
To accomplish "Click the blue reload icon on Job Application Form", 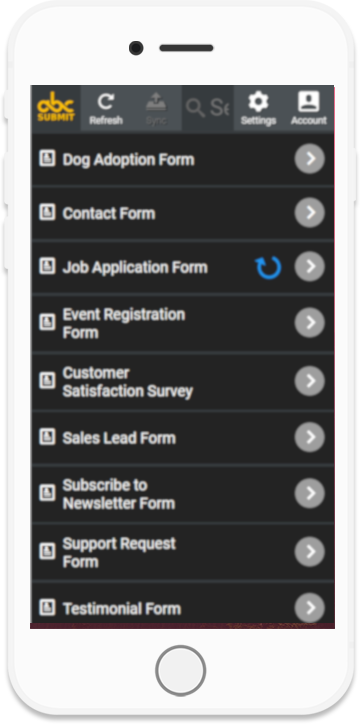I will [x=268, y=267].
